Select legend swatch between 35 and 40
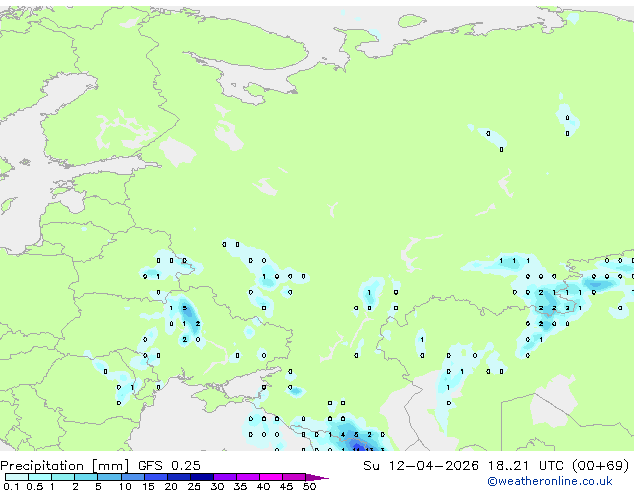The image size is (634, 490). (248, 477)
